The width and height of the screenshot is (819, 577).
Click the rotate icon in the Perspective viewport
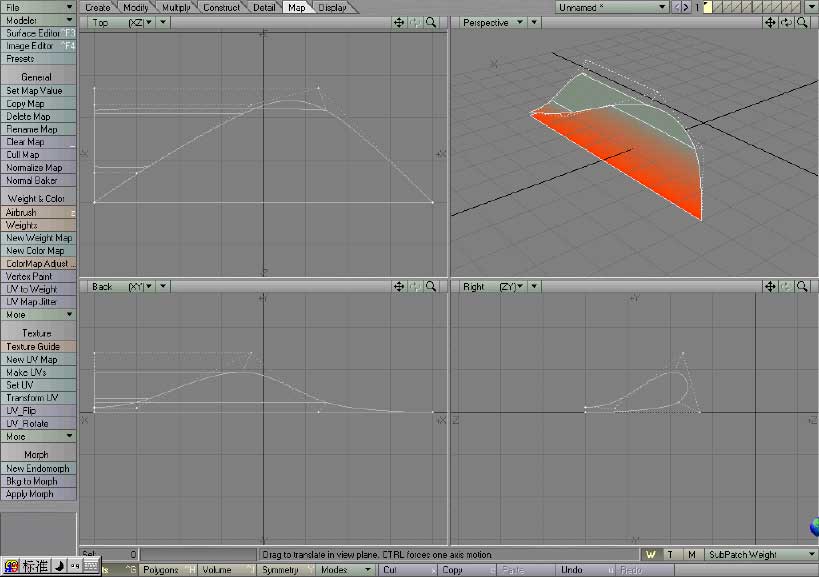[x=786, y=22]
